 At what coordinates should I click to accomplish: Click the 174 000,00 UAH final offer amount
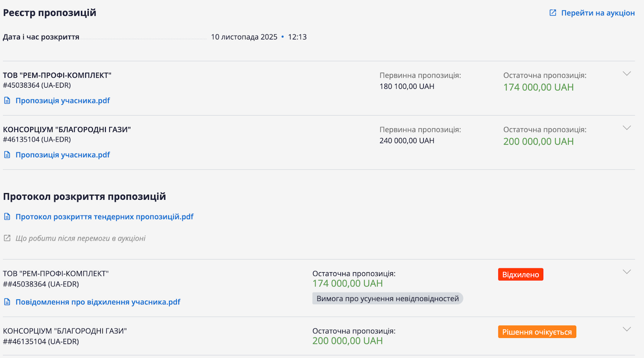(x=538, y=87)
